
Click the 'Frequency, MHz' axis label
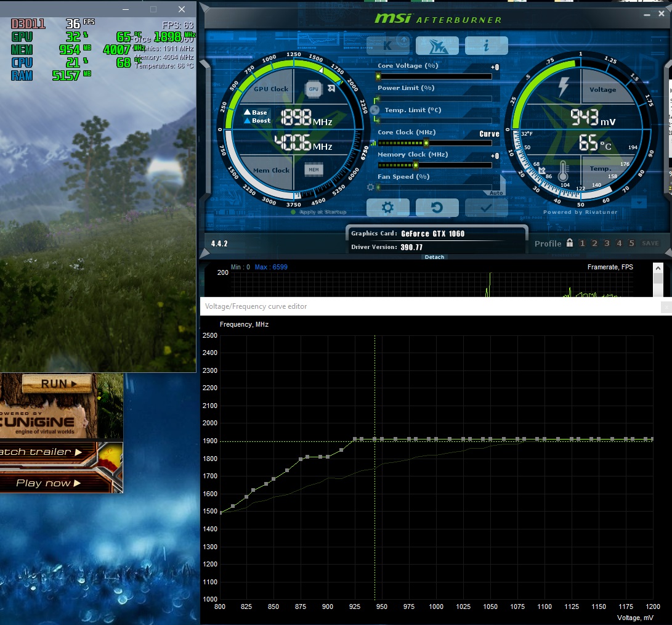point(244,324)
